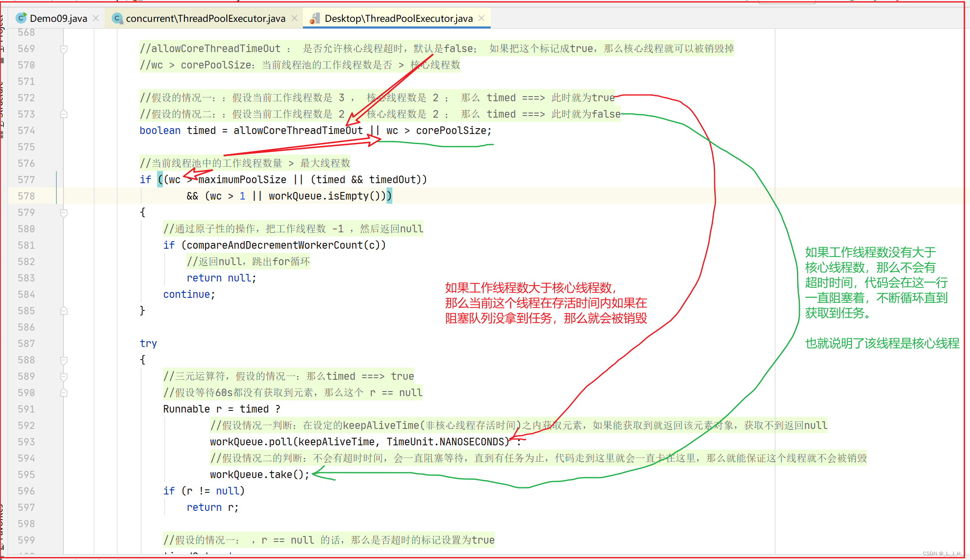This screenshot has height=560, width=970.
Task: Collapse the comment block at line 569
Action: (x=64, y=49)
